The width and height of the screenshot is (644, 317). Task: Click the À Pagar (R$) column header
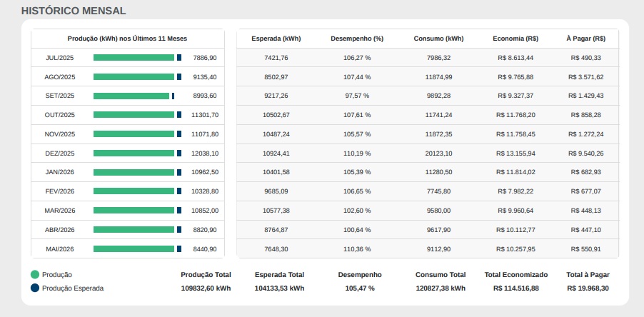[x=585, y=39]
